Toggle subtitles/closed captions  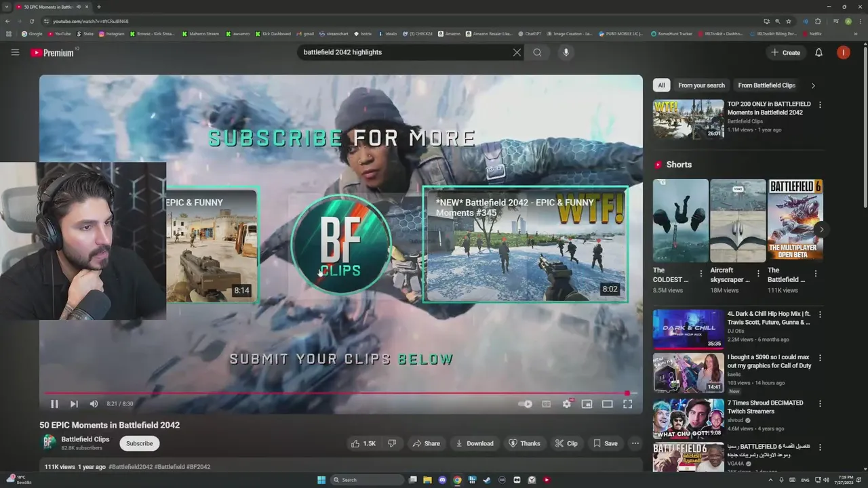click(546, 404)
